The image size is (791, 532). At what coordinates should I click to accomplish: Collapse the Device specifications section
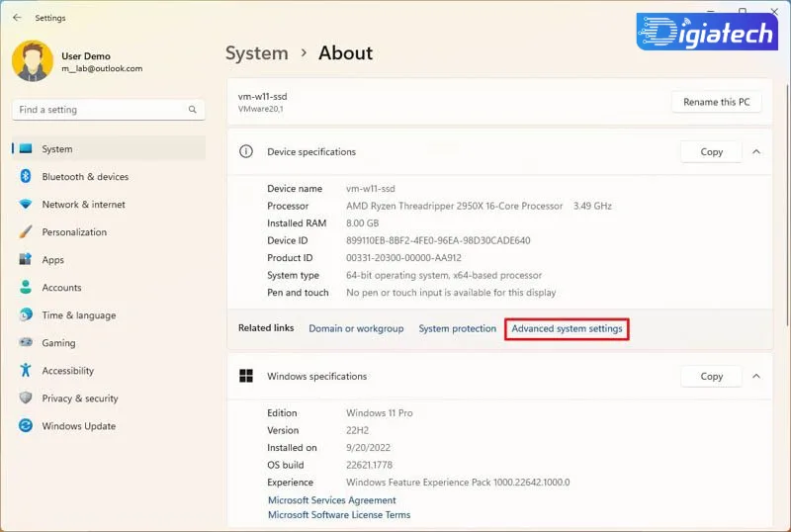(x=756, y=152)
